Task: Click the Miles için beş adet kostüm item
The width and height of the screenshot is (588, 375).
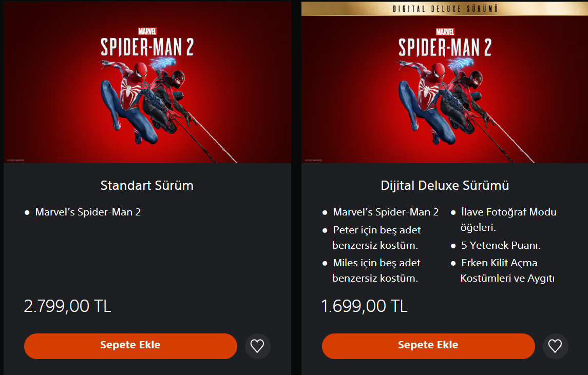Action: pos(376,270)
